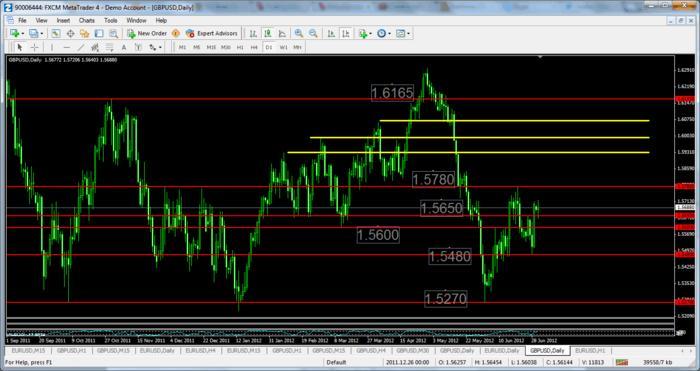Open the View menu
This screenshot has width=700, height=371.
tap(42, 21)
